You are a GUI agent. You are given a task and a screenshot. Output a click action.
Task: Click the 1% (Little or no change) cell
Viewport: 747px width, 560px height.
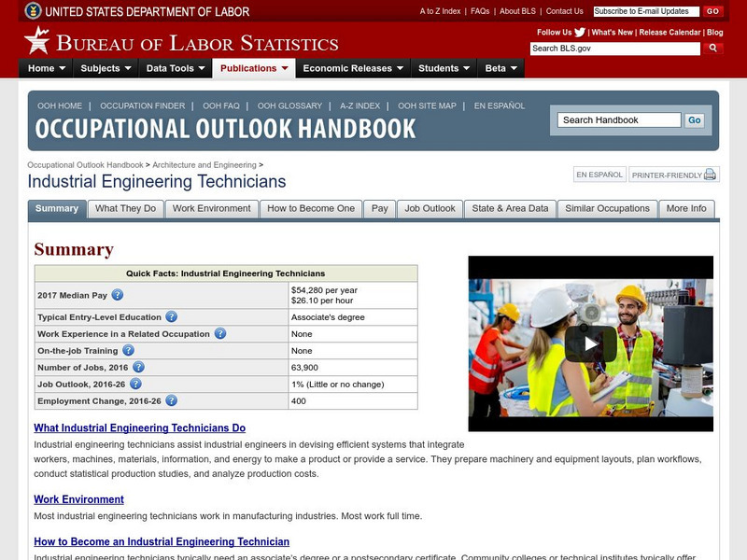[x=353, y=384]
